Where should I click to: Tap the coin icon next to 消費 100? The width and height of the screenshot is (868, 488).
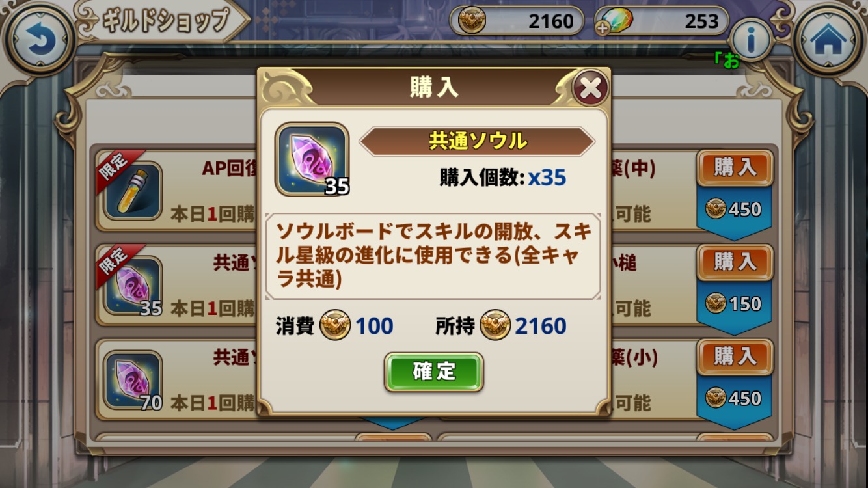coord(334,325)
